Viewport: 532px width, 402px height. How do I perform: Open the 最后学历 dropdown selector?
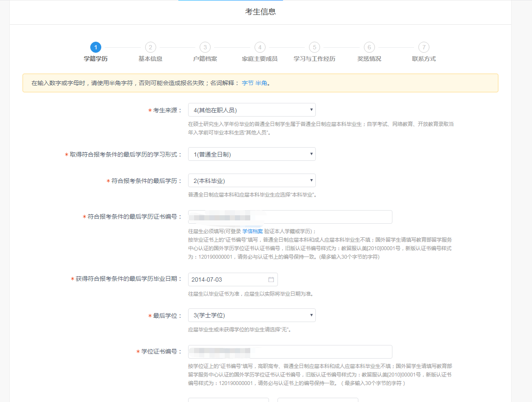[x=252, y=180]
